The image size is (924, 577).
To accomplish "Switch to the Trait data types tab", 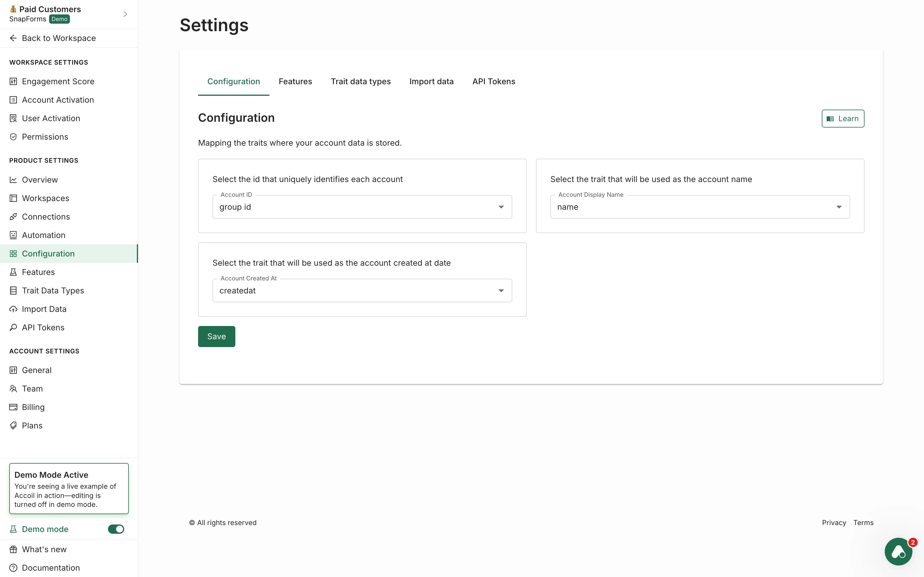I will [361, 81].
